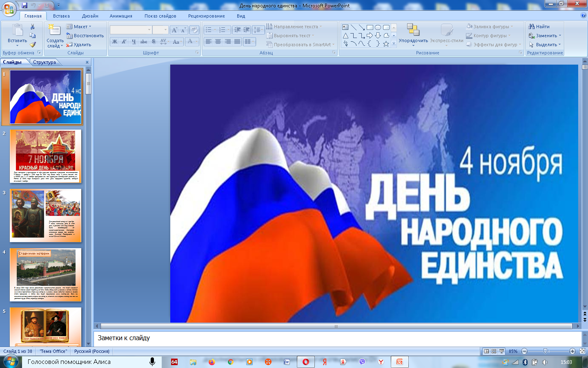
Task: Click the Format Painter brush icon
Action: [x=33, y=45]
